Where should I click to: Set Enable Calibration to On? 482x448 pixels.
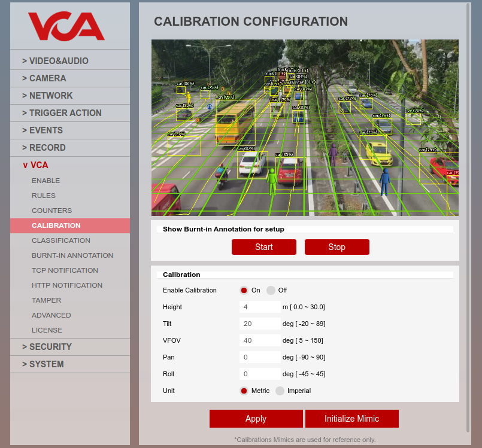[x=244, y=291]
